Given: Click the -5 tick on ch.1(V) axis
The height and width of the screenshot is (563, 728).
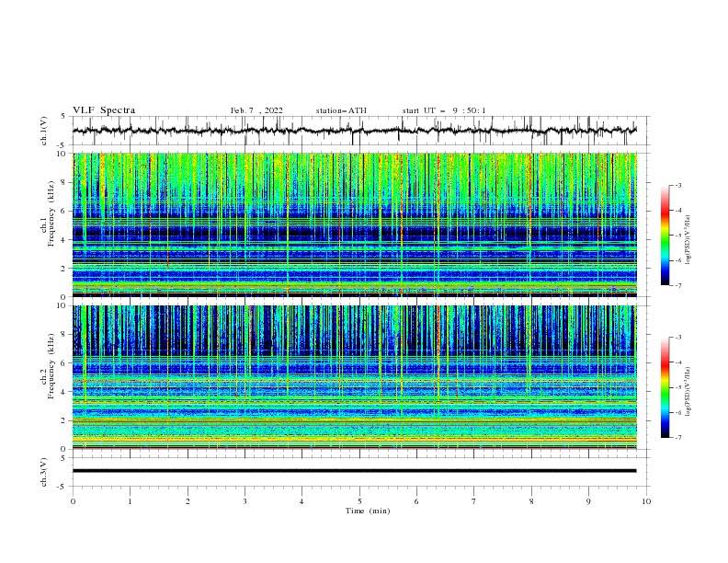Looking at the screenshot, I should click(x=62, y=145).
